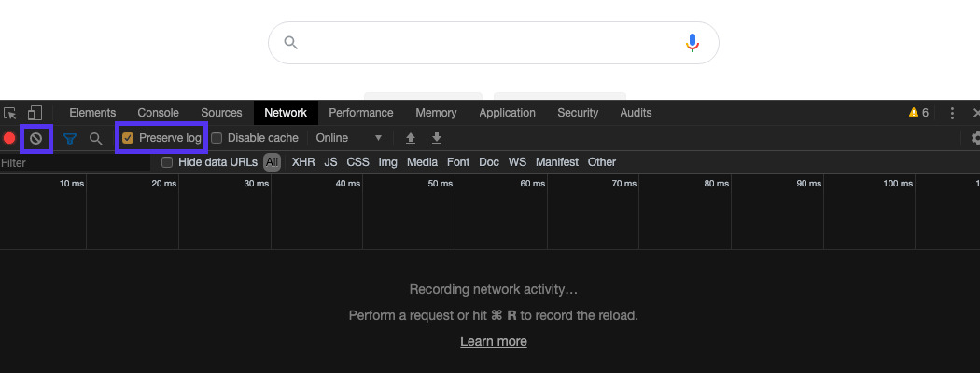Toggle the device toolbar icon
Screen dimensions: 980x373
(x=35, y=113)
